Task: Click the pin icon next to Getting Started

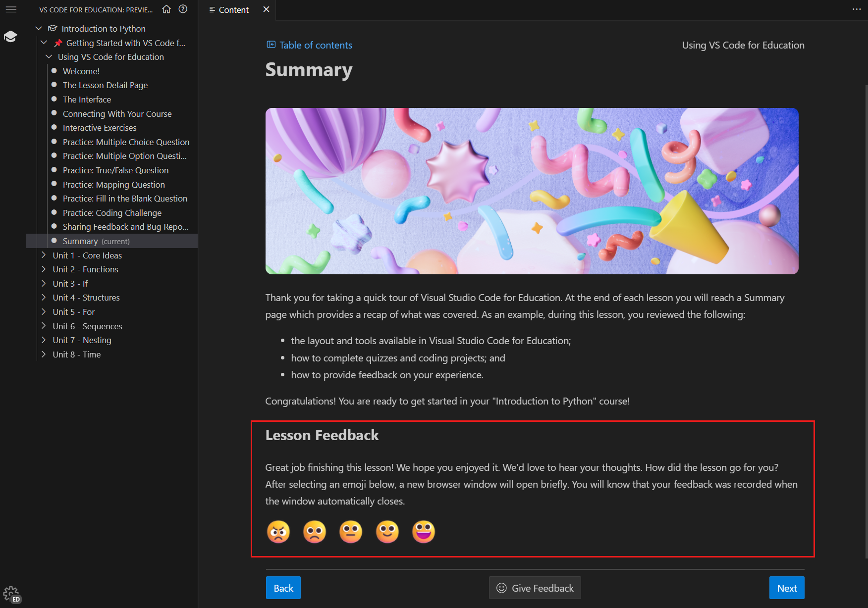Action: point(58,43)
